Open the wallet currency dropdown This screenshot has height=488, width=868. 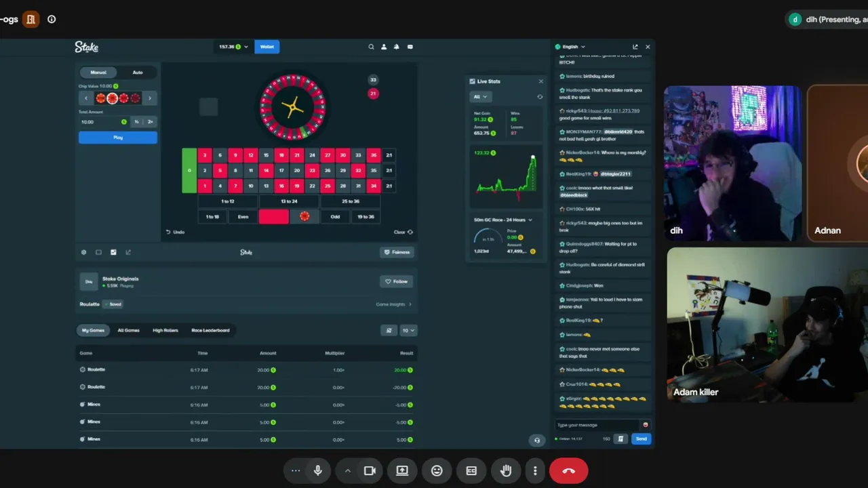point(233,47)
